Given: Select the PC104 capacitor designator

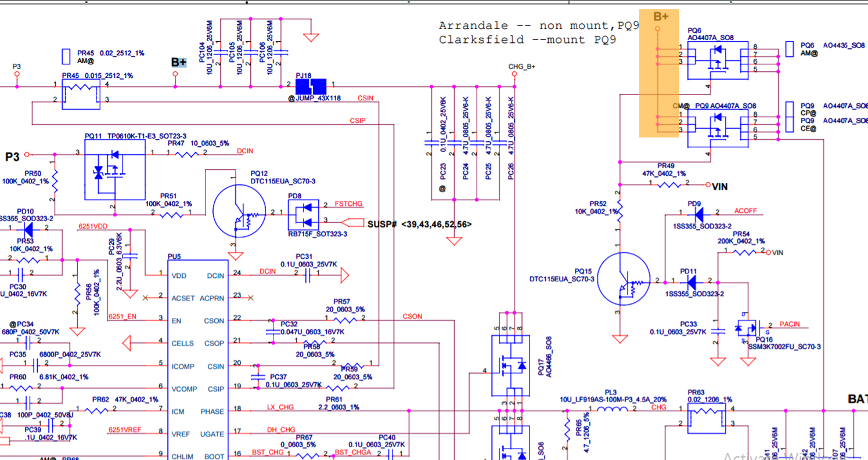Looking at the screenshot, I should [201, 52].
